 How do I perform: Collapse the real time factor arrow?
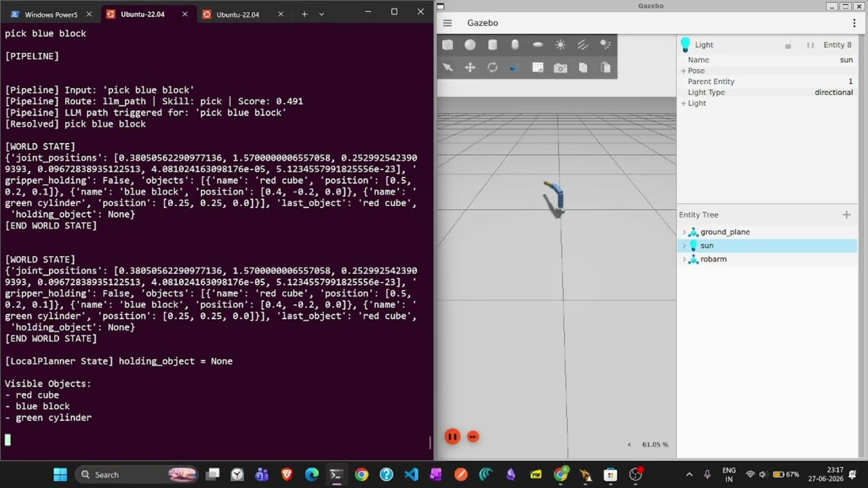[x=629, y=445]
